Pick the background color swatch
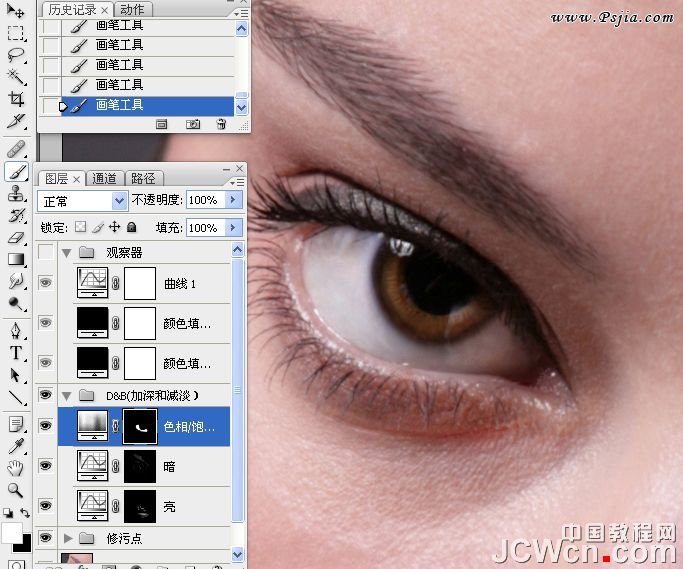 25,545
